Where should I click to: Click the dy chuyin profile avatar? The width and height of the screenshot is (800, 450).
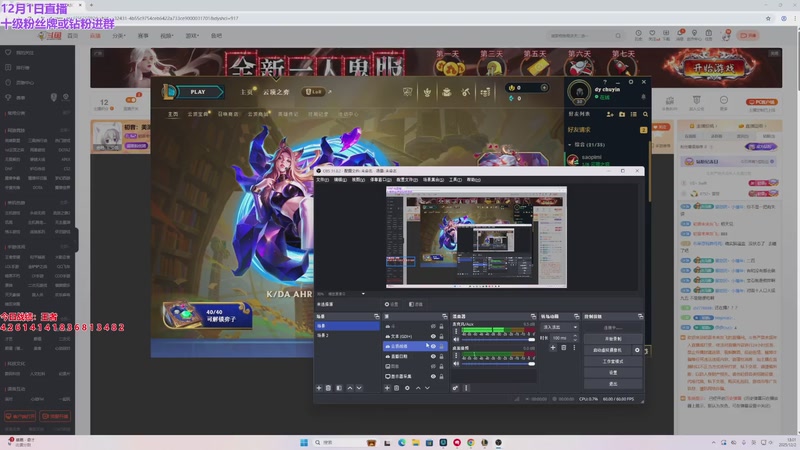point(579,92)
